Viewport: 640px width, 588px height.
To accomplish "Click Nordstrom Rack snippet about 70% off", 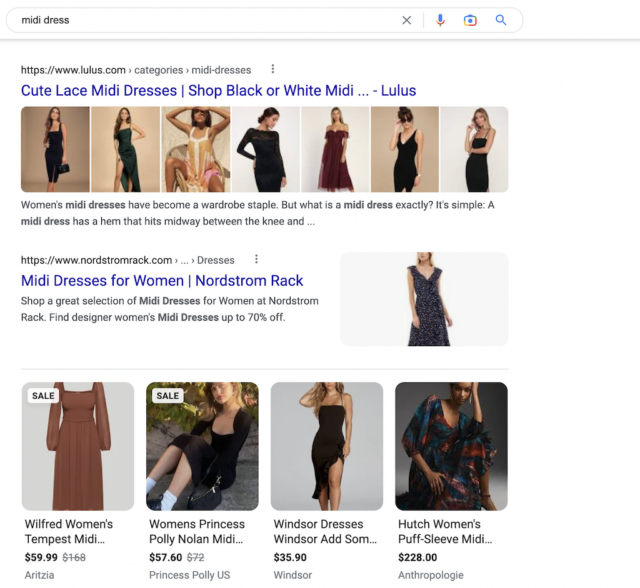I will pyautogui.click(x=170, y=309).
